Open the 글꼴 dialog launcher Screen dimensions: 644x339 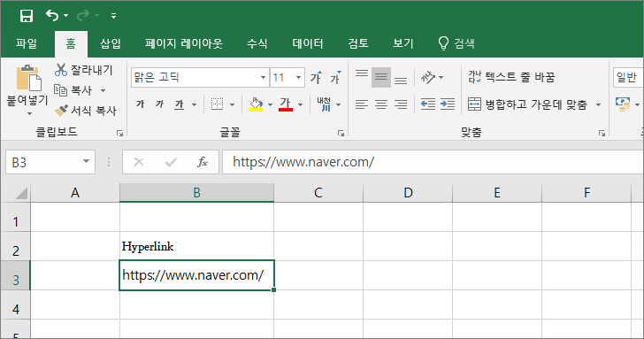click(341, 133)
